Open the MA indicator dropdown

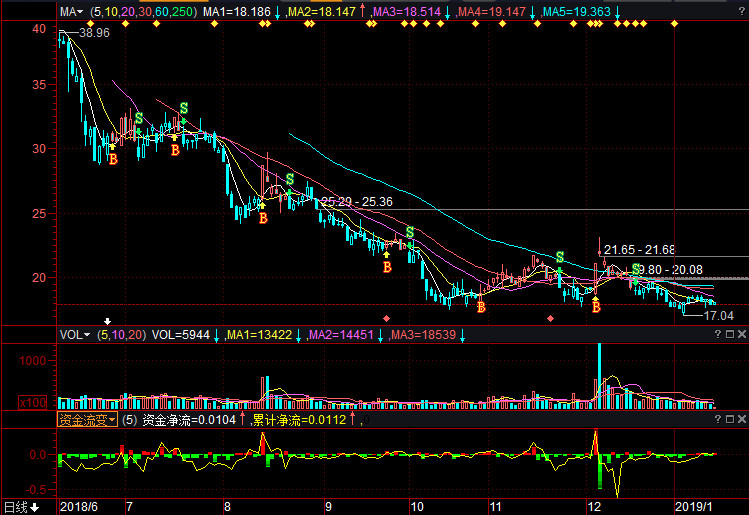click(x=70, y=12)
